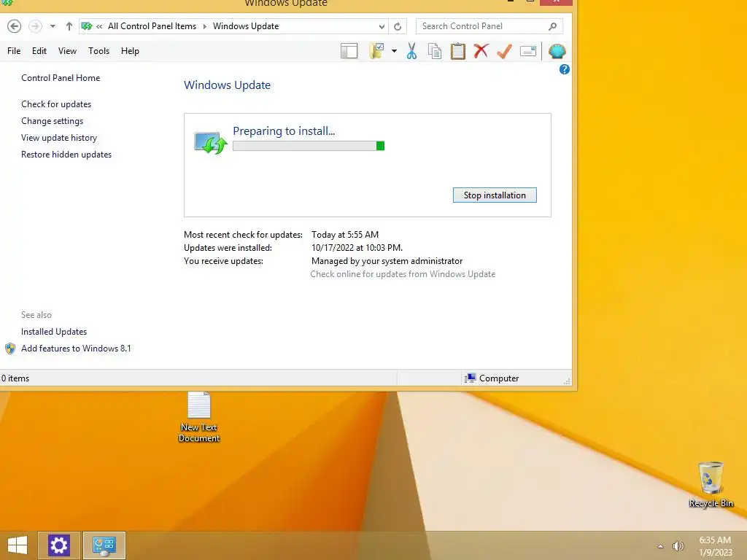
Task: Expand the address bar history dropdown
Action: click(x=382, y=27)
